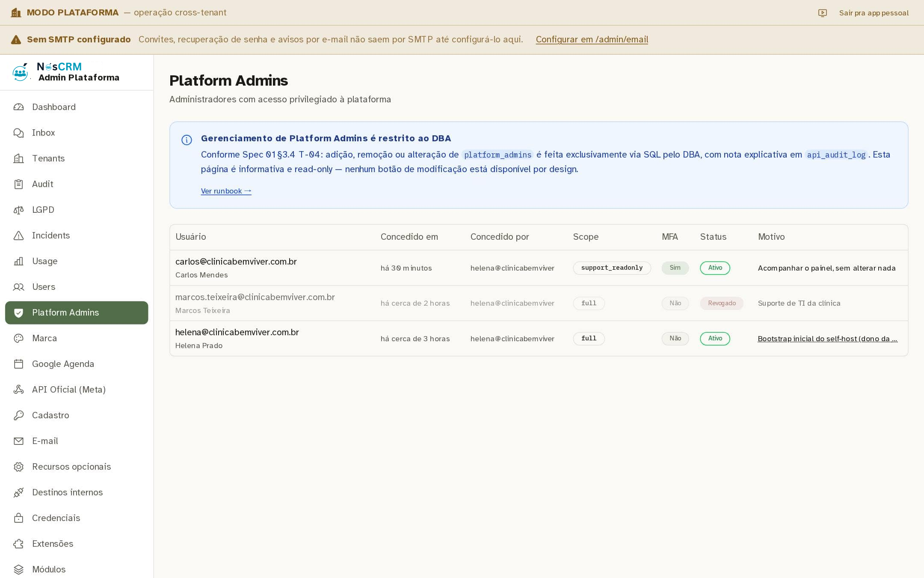Click Carlos Mendes' Ativo status badge
Screen dimensions: 924x578
[x=715, y=268]
